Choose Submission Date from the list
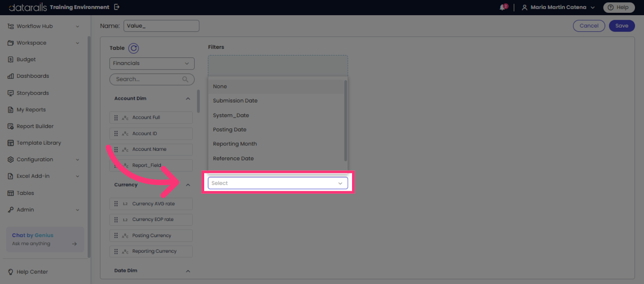Screen dimensions: 644x284 (x=276, y=101)
